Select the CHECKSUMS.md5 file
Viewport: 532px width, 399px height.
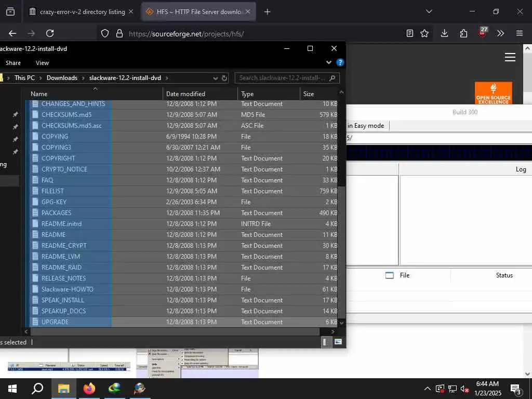coord(66,115)
